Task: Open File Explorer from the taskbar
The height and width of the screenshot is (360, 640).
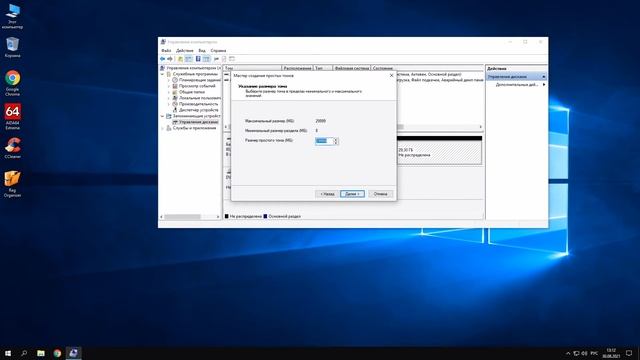Action: (x=41, y=353)
